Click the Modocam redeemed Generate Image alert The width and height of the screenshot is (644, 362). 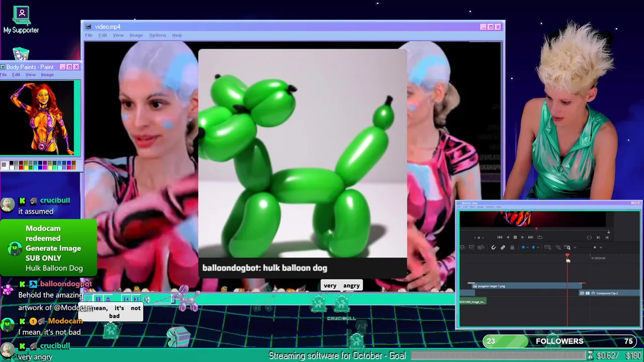(48, 248)
